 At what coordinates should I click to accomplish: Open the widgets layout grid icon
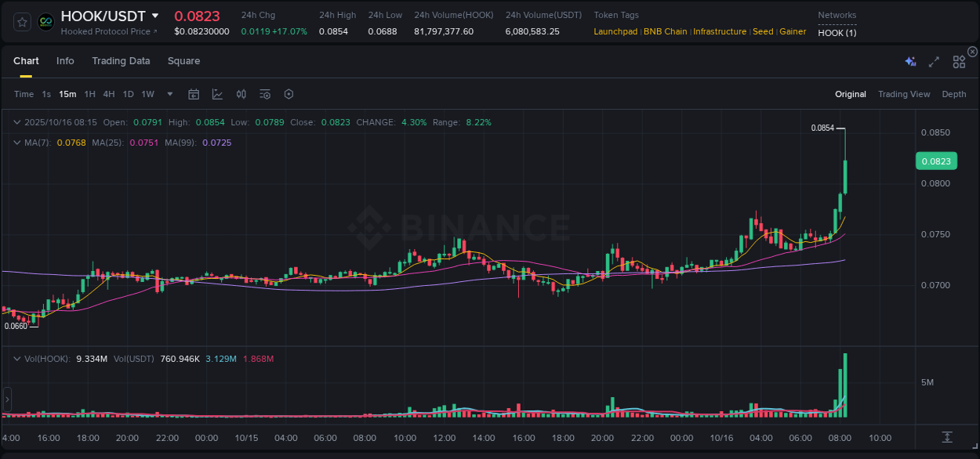pyautogui.click(x=959, y=61)
